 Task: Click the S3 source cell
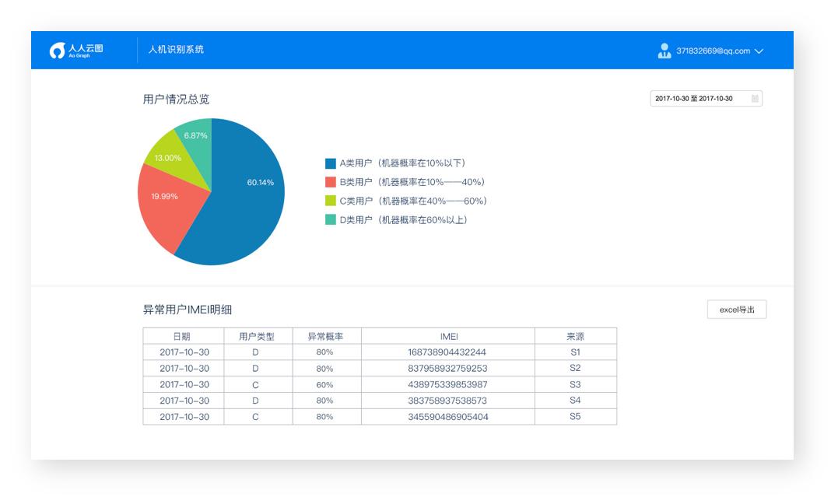(576, 384)
